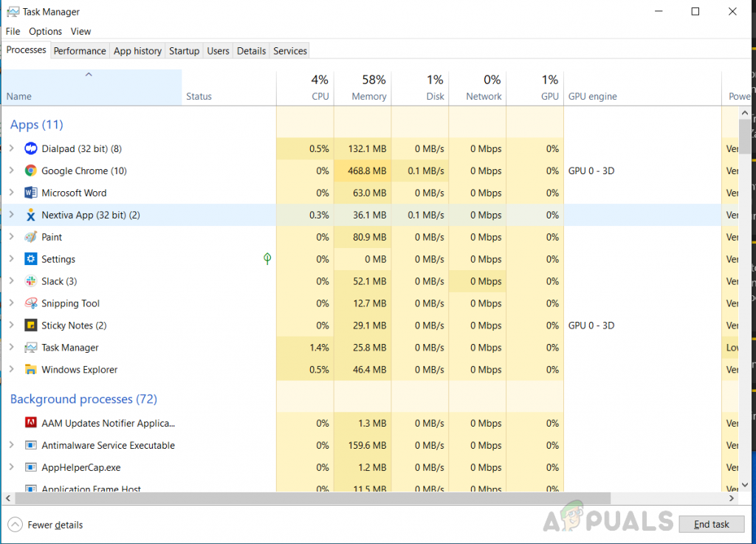Sort processes by Disk column
This screenshot has width=756, height=544.
click(x=420, y=88)
